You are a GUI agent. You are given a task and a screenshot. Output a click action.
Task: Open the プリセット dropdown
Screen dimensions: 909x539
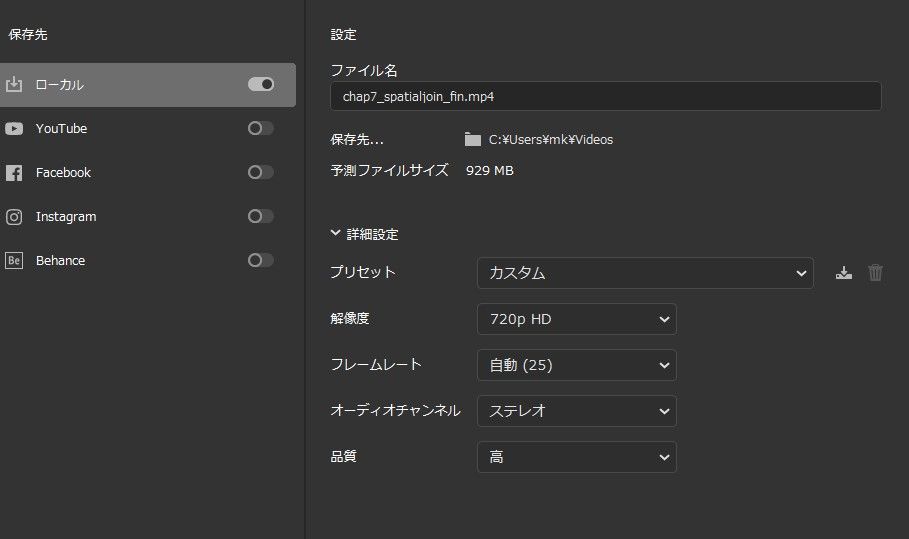pyautogui.click(x=645, y=273)
